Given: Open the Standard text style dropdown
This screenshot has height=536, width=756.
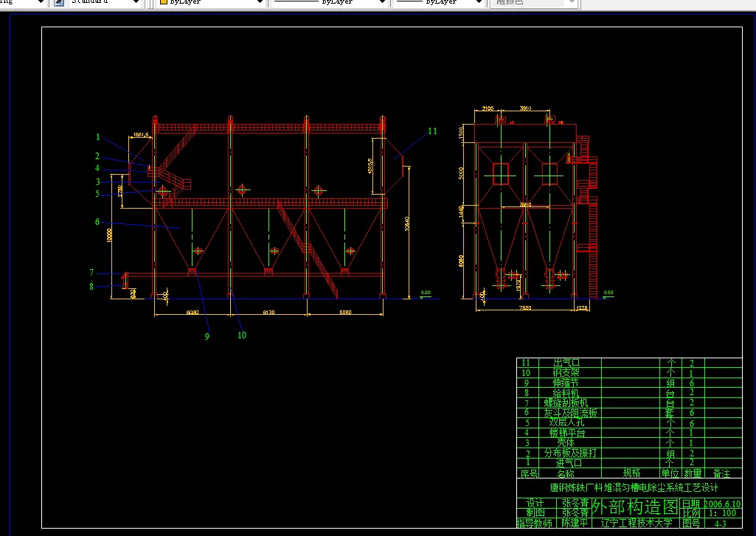Looking at the screenshot, I should (x=134, y=4).
